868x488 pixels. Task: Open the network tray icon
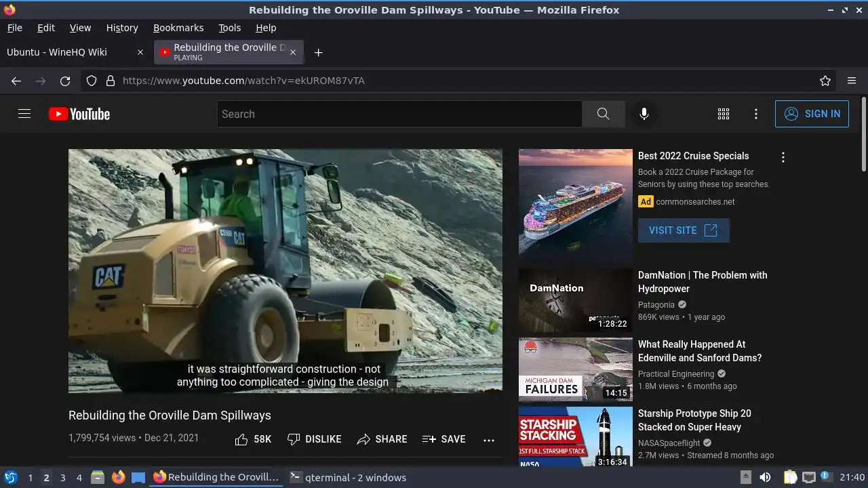pos(808,477)
